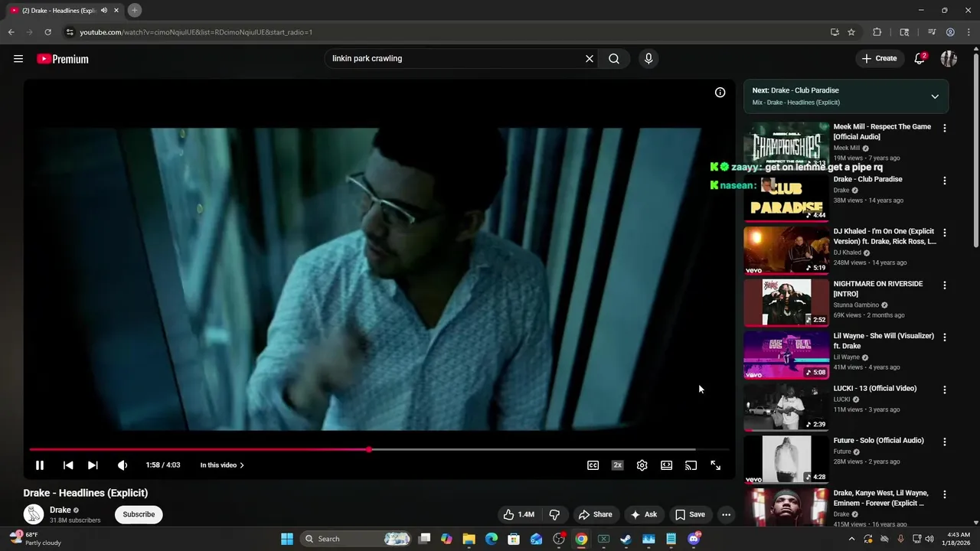
Task: Open options for Meek Mill Respect The Game
Action: [x=944, y=129]
